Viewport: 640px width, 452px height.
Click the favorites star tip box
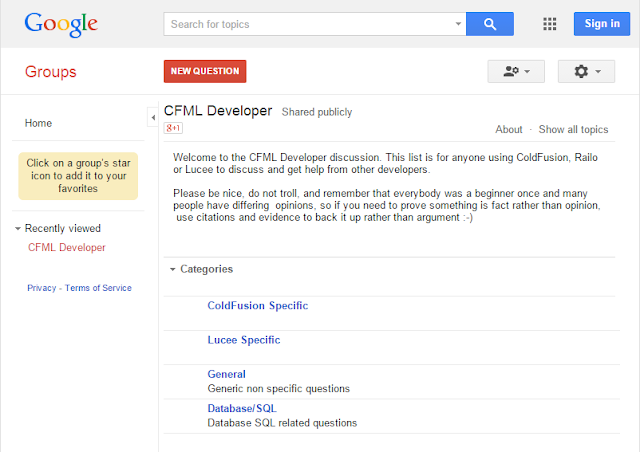[x=78, y=176]
